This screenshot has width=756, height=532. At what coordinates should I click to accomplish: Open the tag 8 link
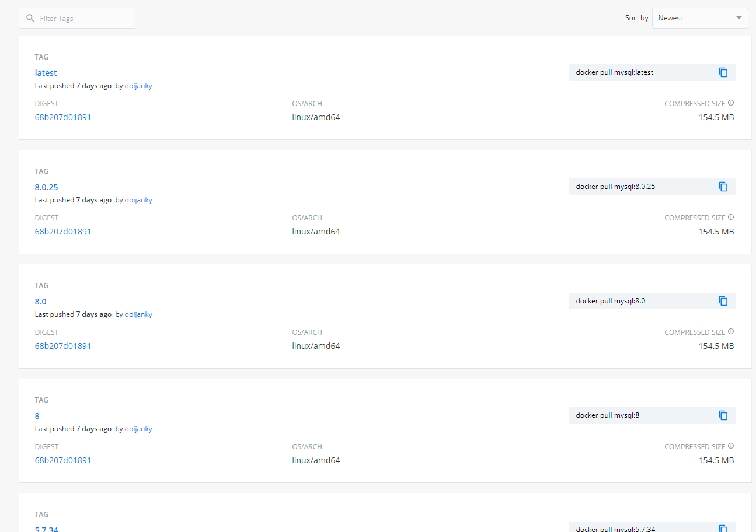click(37, 416)
